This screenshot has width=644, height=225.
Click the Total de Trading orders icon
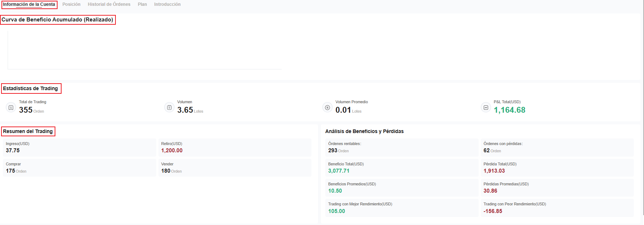point(11,108)
